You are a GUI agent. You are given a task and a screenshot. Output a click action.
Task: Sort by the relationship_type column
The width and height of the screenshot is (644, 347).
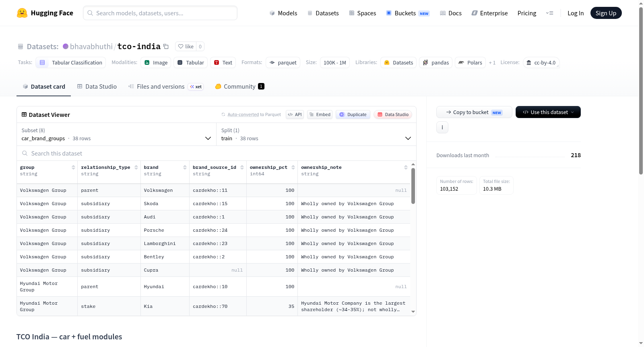pos(136,167)
